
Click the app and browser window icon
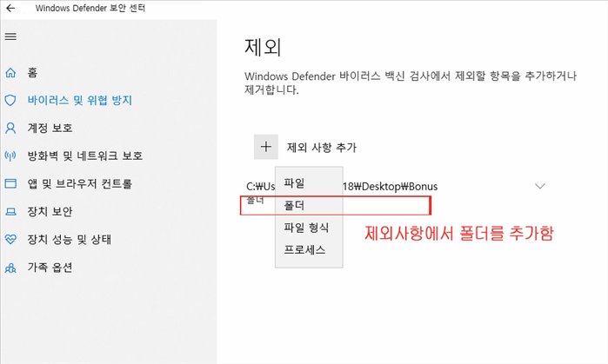pos(10,183)
